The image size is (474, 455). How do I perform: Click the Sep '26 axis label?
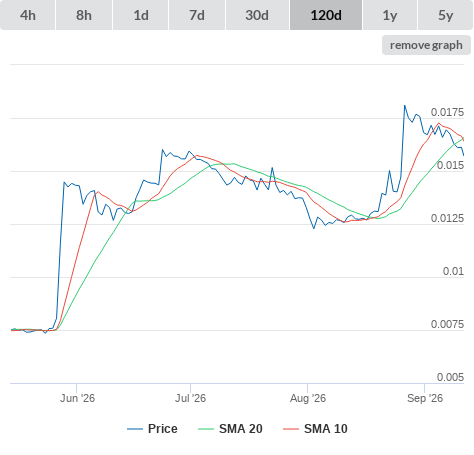click(425, 398)
